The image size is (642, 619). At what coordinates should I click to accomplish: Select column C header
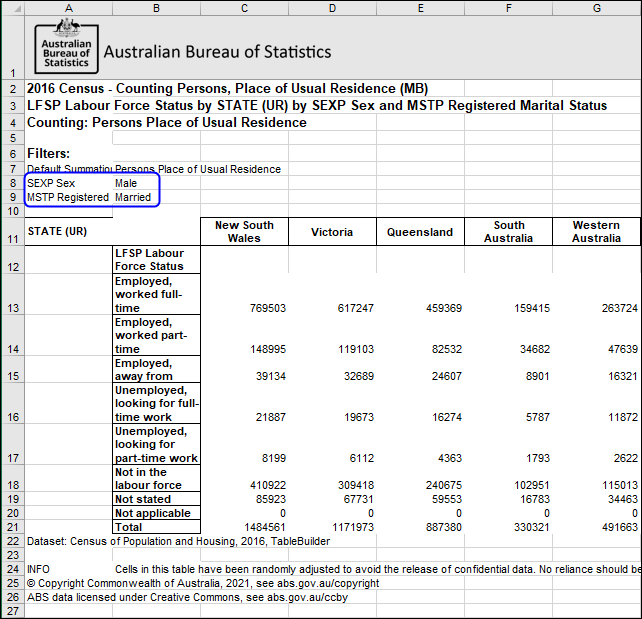244,8
